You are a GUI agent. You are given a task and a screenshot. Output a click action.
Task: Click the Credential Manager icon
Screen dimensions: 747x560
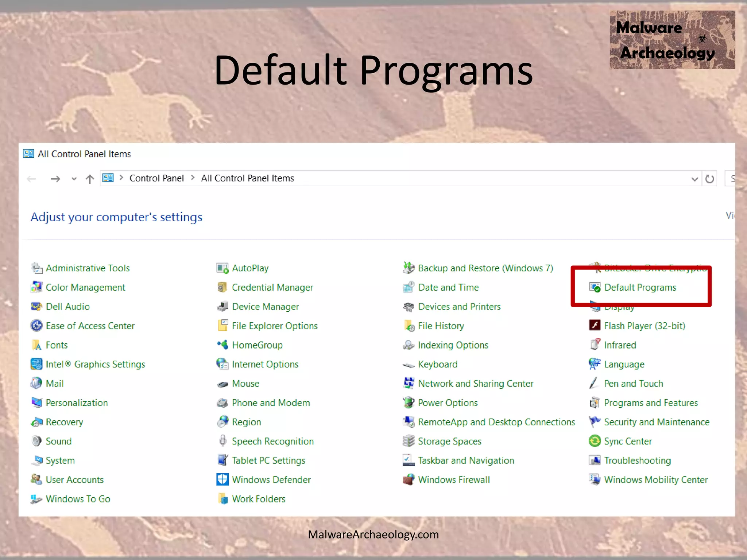[222, 287]
